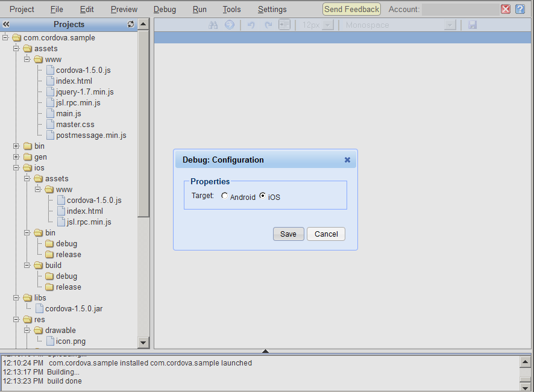Viewport: 534px width, 392px height.
Task: Cancel the debug configuration dialog
Action: [x=326, y=234]
